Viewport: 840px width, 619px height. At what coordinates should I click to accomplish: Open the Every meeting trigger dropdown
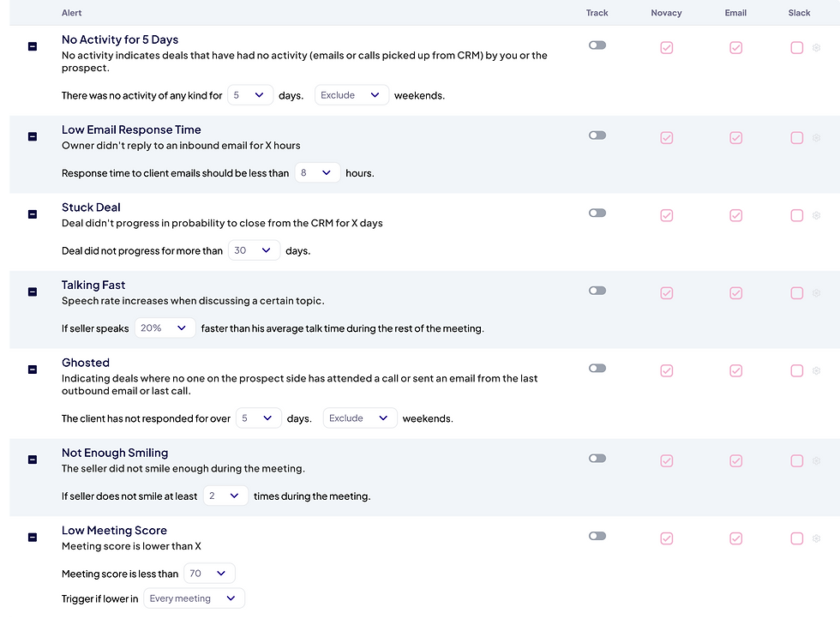(193, 598)
